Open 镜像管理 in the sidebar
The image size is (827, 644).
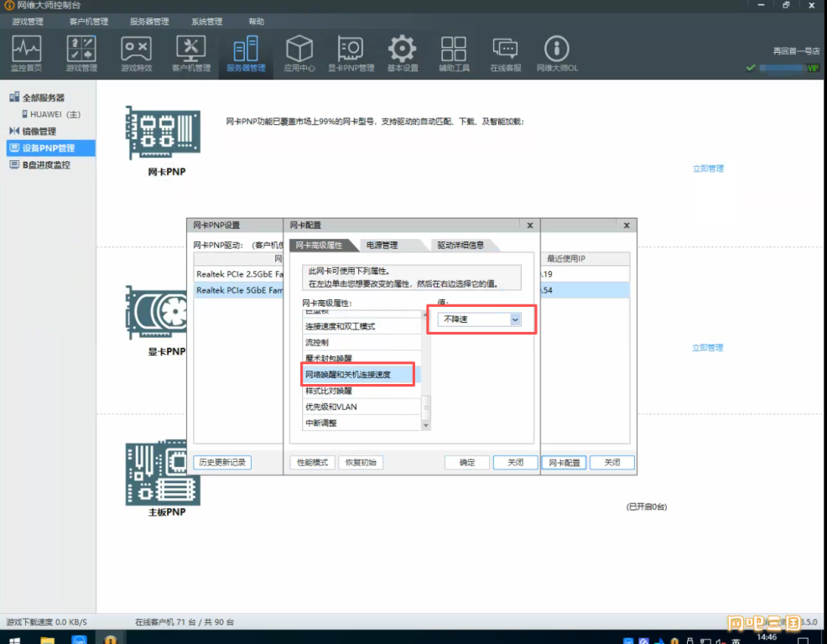pyautogui.click(x=39, y=132)
